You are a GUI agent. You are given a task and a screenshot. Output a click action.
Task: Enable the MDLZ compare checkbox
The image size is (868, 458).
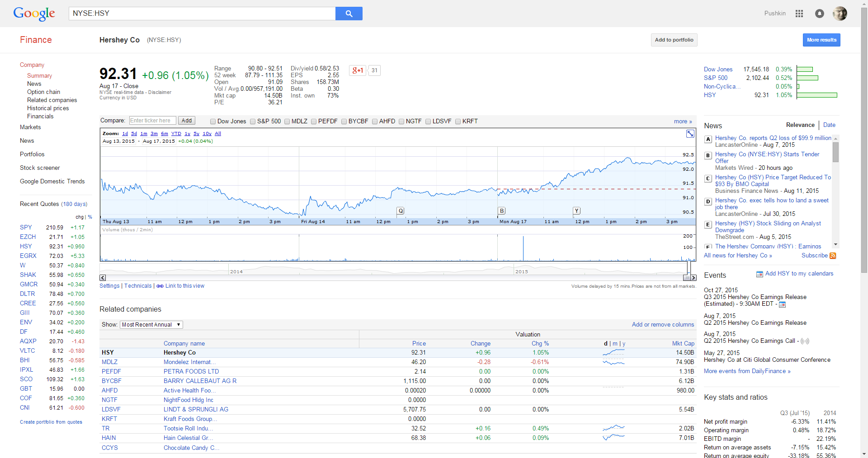(x=287, y=122)
